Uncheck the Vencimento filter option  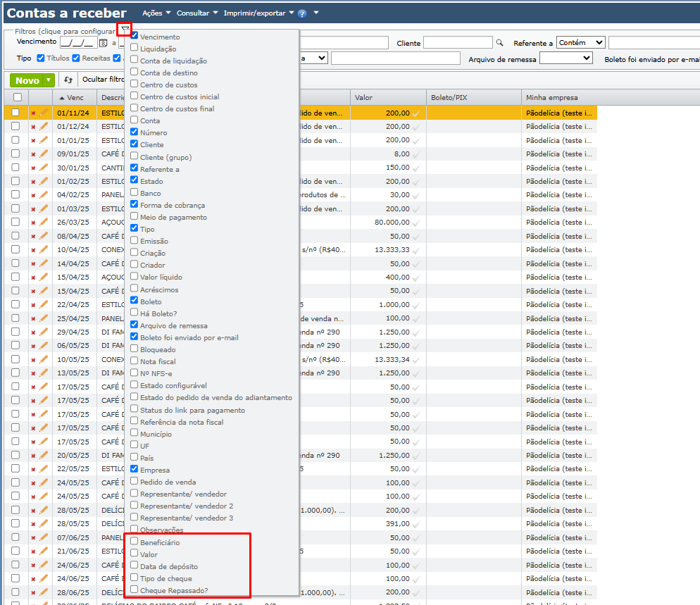coord(134,35)
